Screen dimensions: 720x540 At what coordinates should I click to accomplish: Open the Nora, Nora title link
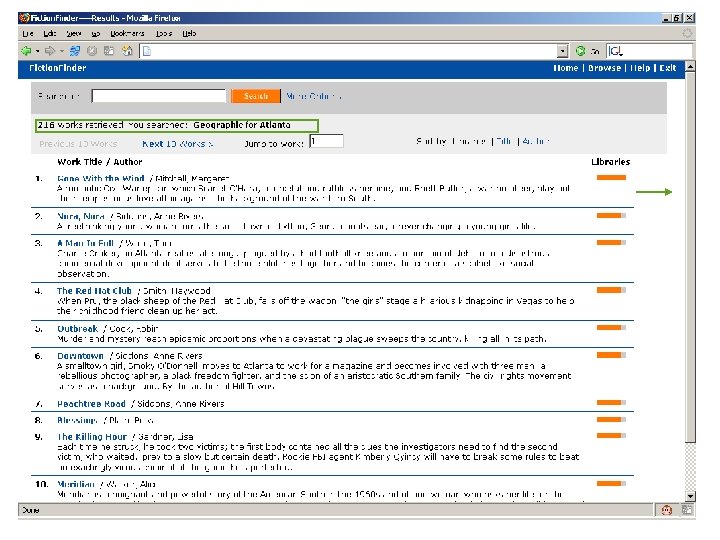click(x=81, y=216)
